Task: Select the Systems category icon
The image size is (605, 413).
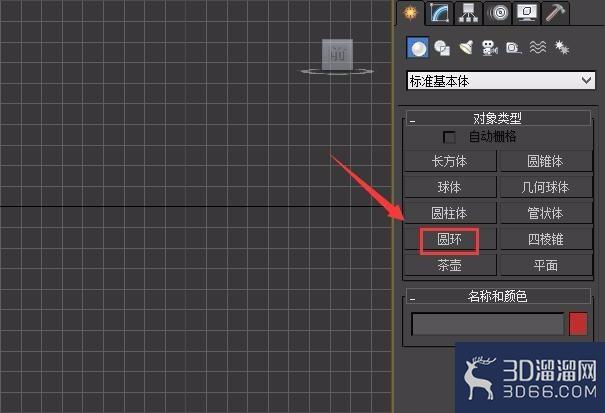Action: (x=562, y=48)
